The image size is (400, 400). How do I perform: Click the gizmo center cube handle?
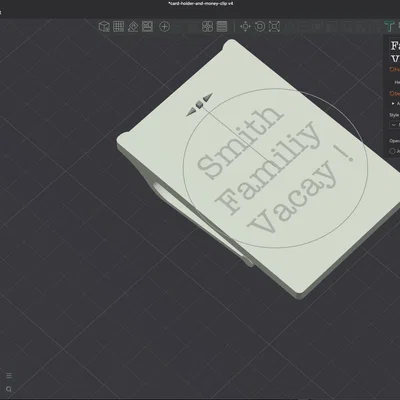pos(199,105)
